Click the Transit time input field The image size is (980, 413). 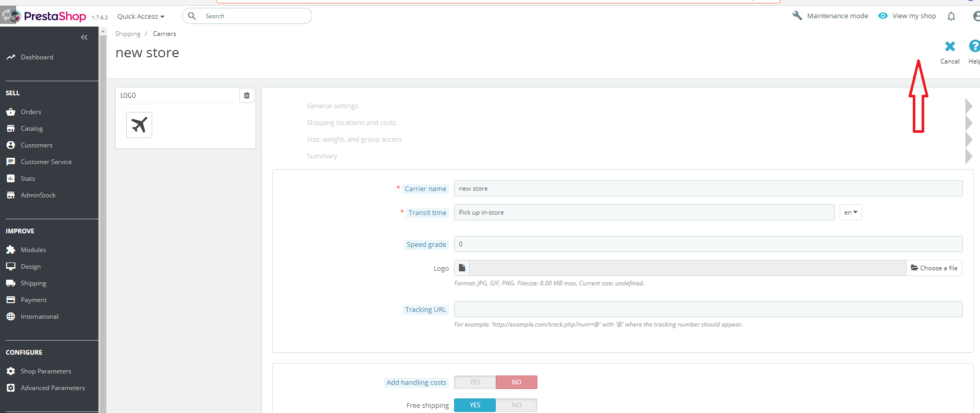click(644, 212)
